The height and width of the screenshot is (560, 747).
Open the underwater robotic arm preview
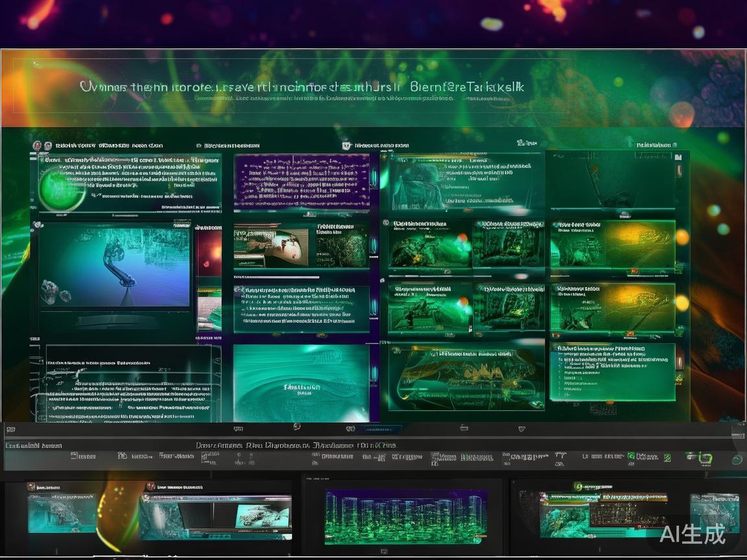[x=115, y=266]
